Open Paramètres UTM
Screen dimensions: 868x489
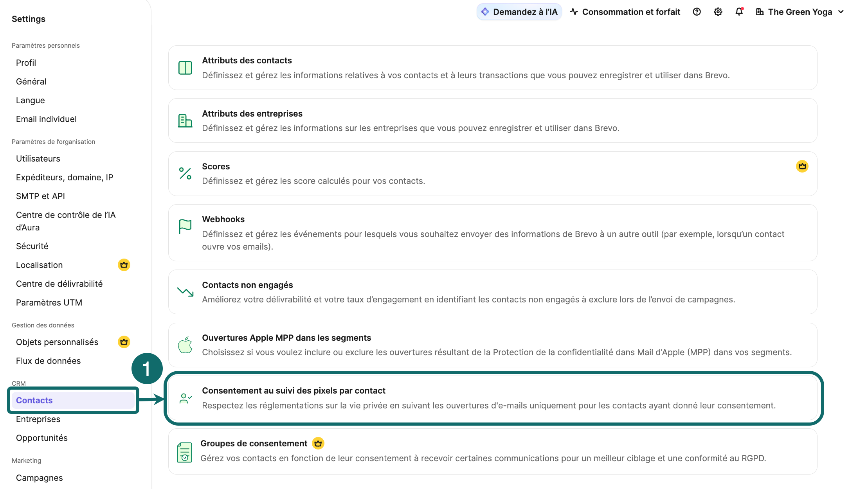49,302
